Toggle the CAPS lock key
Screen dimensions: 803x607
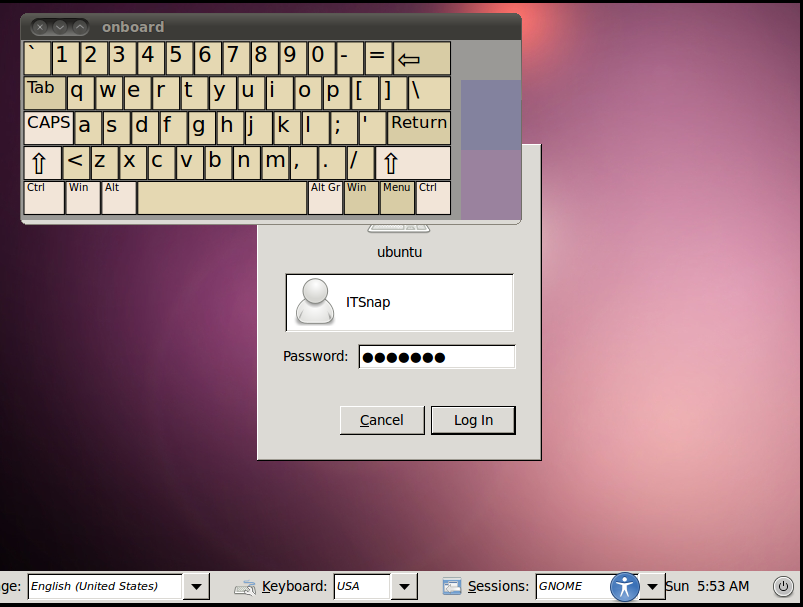(49, 128)
